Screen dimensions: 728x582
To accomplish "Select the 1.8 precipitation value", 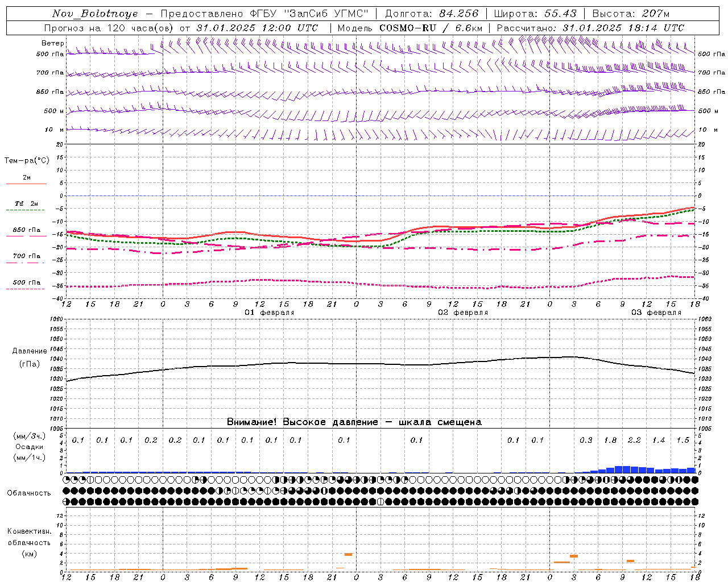I will pyautogui.click(x=610, y=440).
